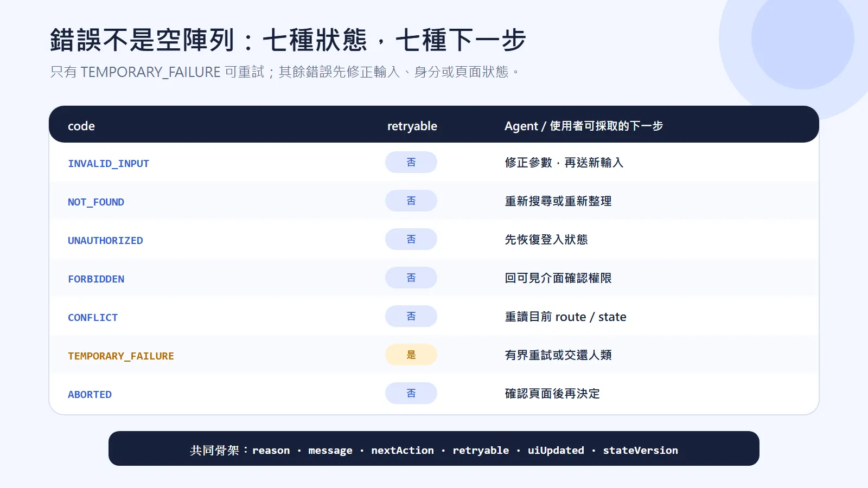Image resolution: width=868 pixels, height=488 pixels.
Task: Click 'nextAction' in the footer bar
Action: tap(403, 450)
